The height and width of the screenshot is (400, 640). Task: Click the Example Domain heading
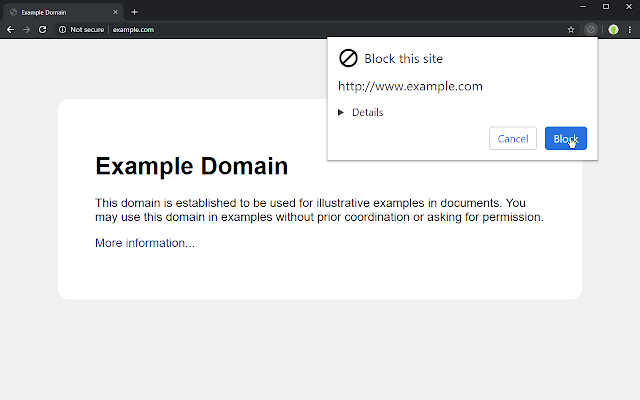(x=191, y=166)
